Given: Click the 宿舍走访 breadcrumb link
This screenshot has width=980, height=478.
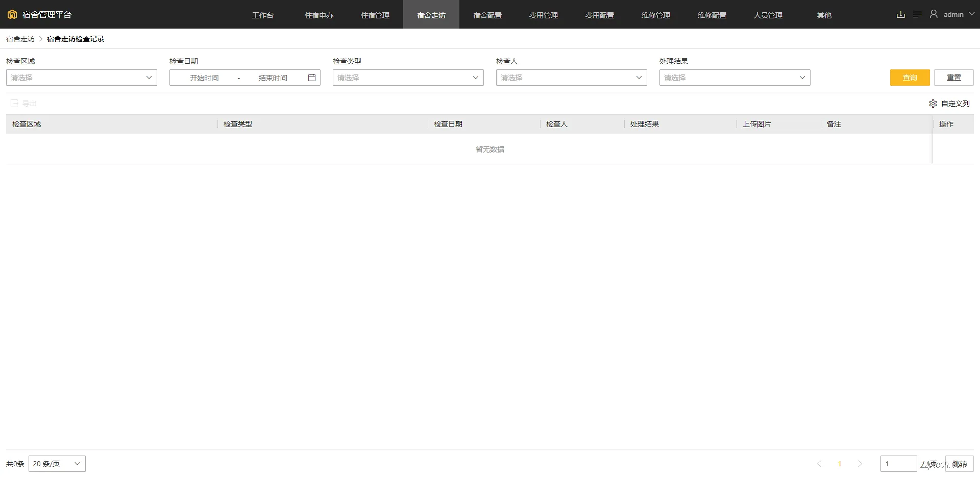Looking at the screenshot, I should pyautogui.click(x=20, y=38).
